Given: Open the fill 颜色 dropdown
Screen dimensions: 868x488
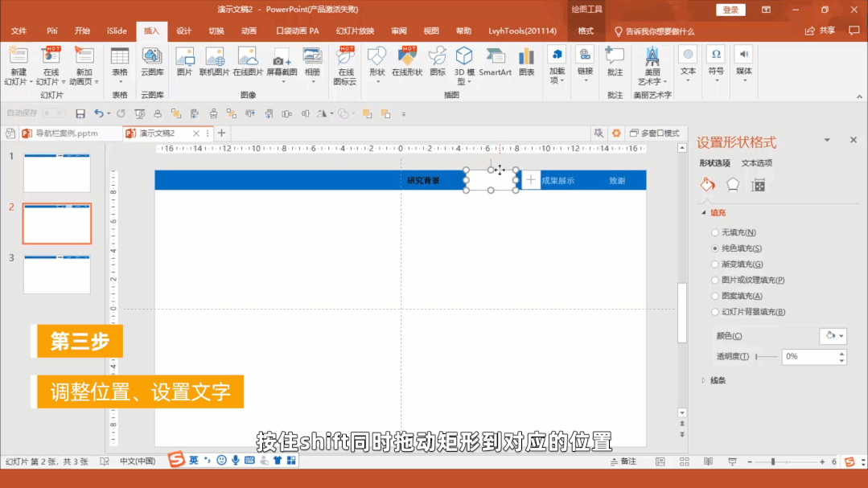Looking at the screenshot, I should click(833, 336).
